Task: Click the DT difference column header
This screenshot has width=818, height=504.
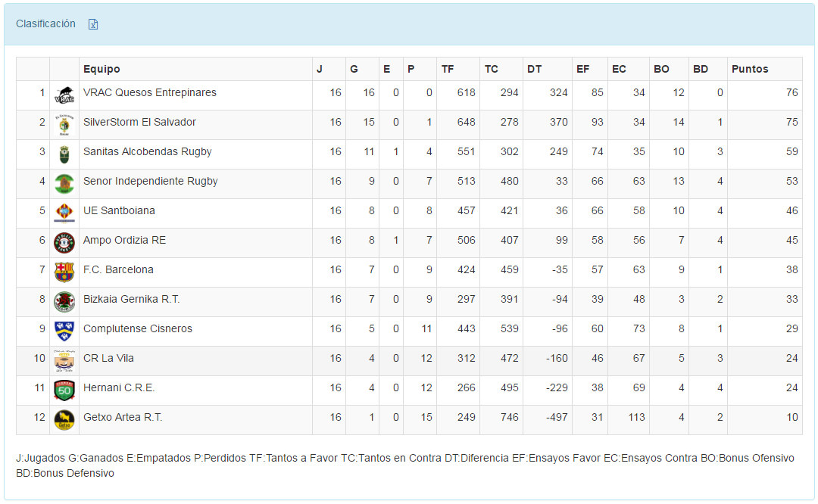Action: pyautogui.click(x=534, y=69)
